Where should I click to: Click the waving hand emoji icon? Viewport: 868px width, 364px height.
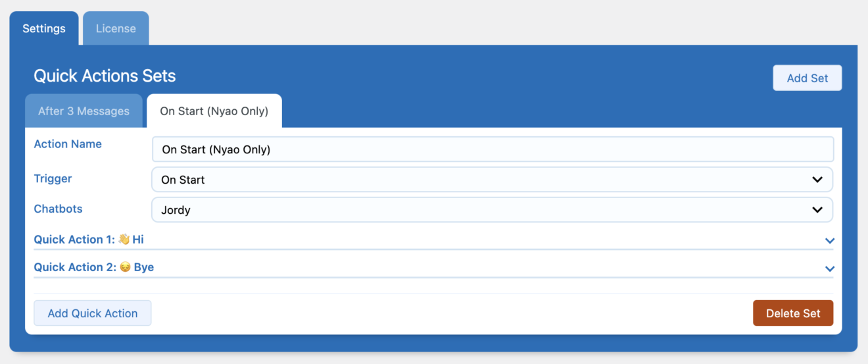tap(124, 240)
